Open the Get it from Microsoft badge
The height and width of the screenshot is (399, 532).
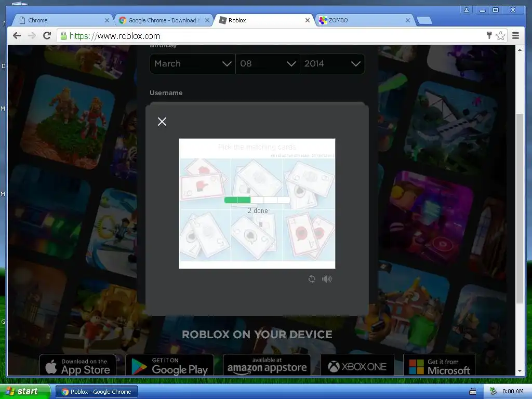coord(439,365)
